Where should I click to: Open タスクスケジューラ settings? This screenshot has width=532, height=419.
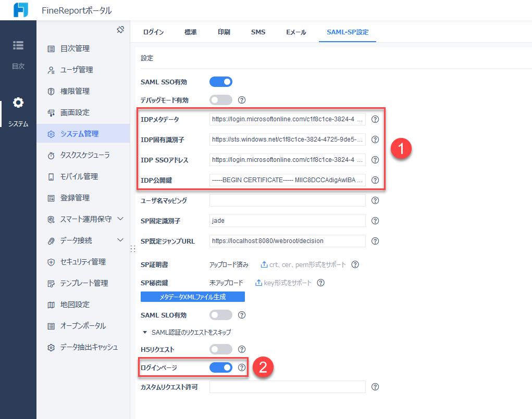coord(80,155)
